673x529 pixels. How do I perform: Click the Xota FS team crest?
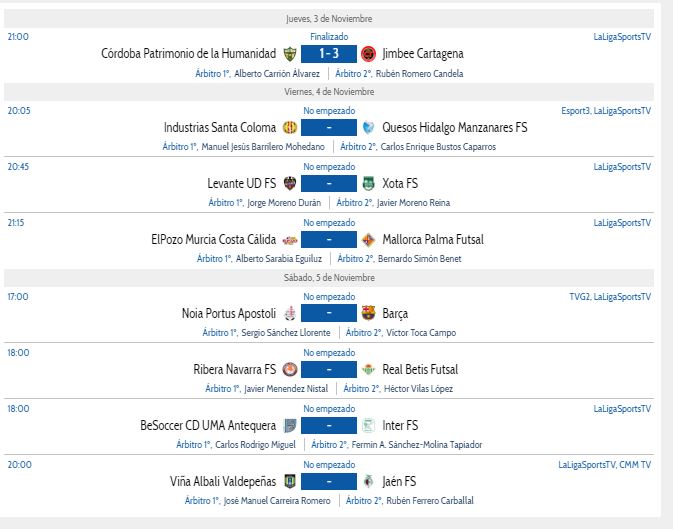[x=368, y=183]
